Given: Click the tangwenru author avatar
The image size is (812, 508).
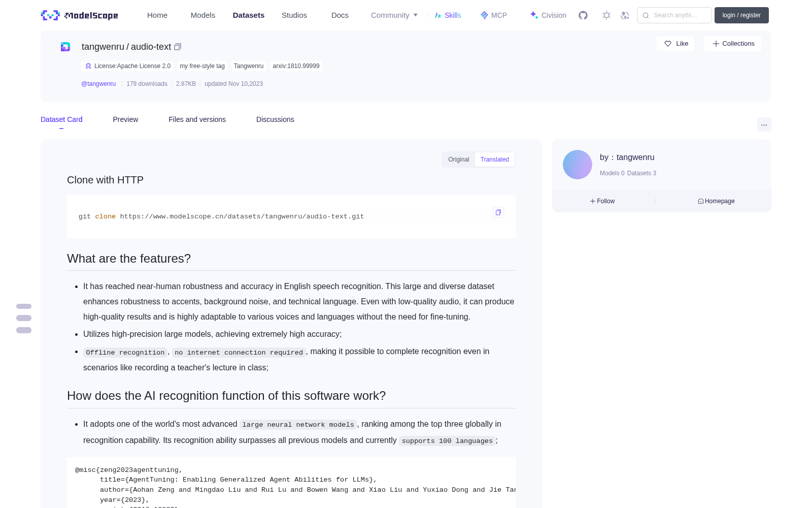Looking at the screenshot, I should pyautogui.click(x=578, y=165).
